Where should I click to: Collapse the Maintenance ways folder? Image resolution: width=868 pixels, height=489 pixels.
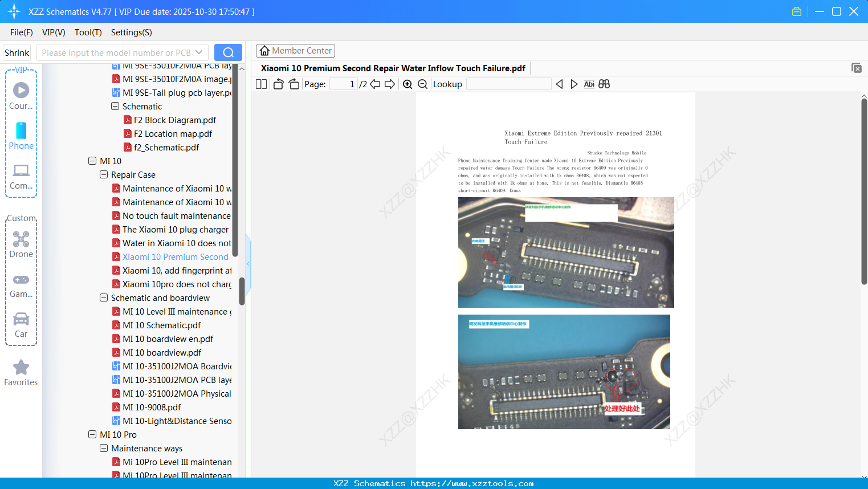(x=104, y=449)
